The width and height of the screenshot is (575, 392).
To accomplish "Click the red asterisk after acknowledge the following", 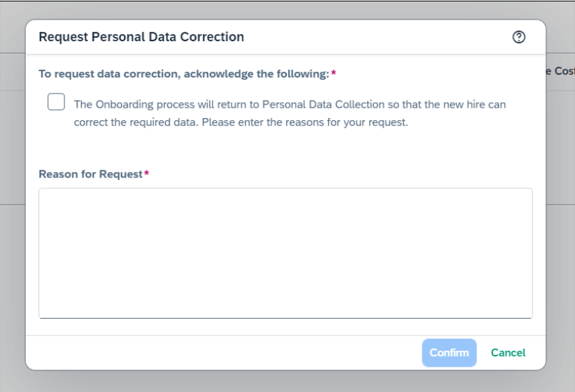I will coord(334,73).
